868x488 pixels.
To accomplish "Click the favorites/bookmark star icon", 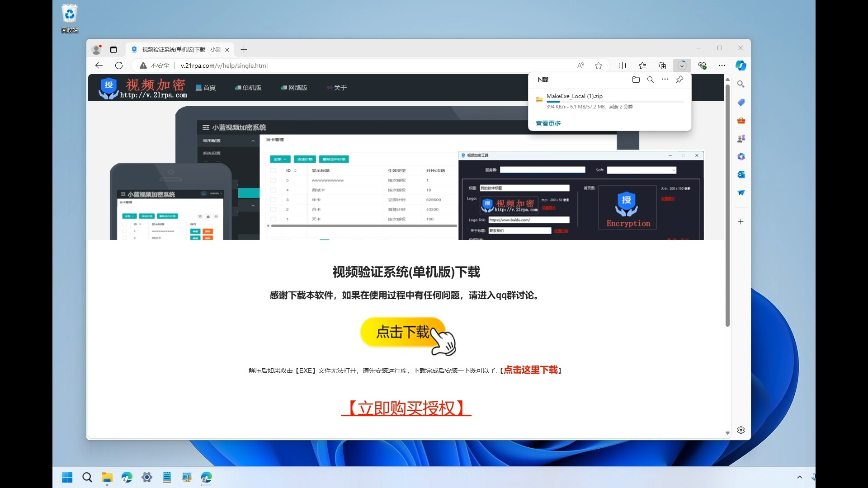I will pos(599,66).
